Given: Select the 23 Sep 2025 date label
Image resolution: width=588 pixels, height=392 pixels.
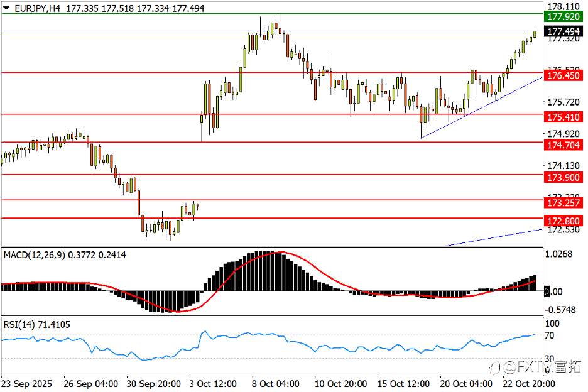Looking at the screenshot, I should (x=26, y=384).
